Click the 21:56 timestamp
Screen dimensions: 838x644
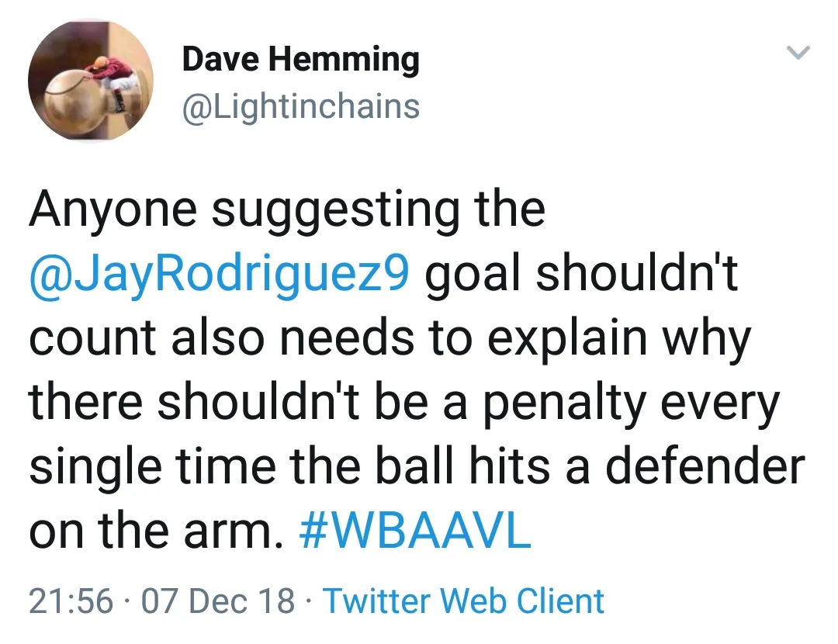[x=71, y=601]
